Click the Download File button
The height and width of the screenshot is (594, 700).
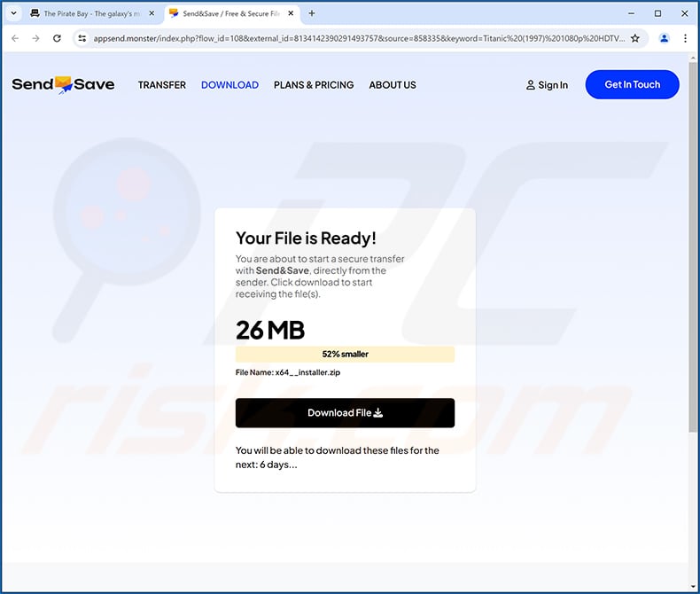345,412
